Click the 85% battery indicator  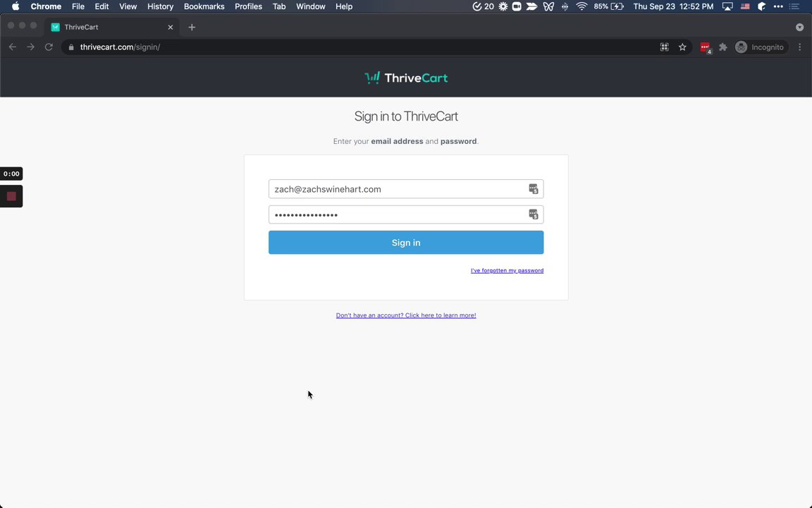(x=608, y=6)
